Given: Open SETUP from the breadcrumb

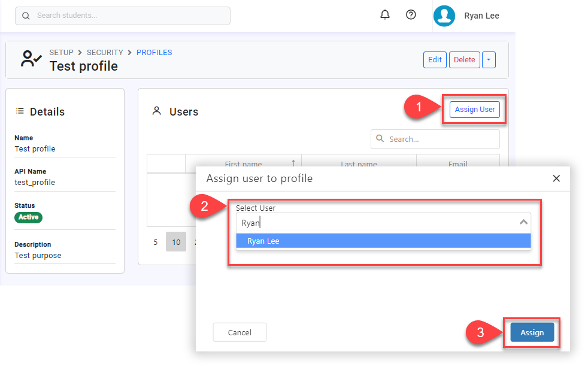Looking at the screenshot, I should click(x=61, y=53).
